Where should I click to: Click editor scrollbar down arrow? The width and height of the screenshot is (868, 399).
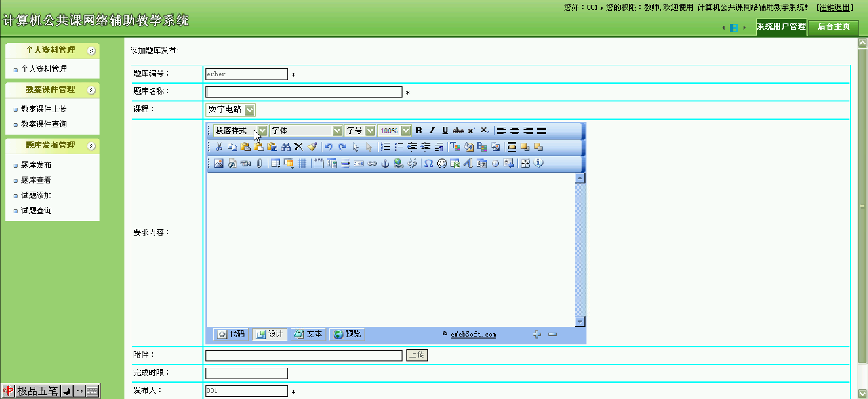click(x=580, y=321)
